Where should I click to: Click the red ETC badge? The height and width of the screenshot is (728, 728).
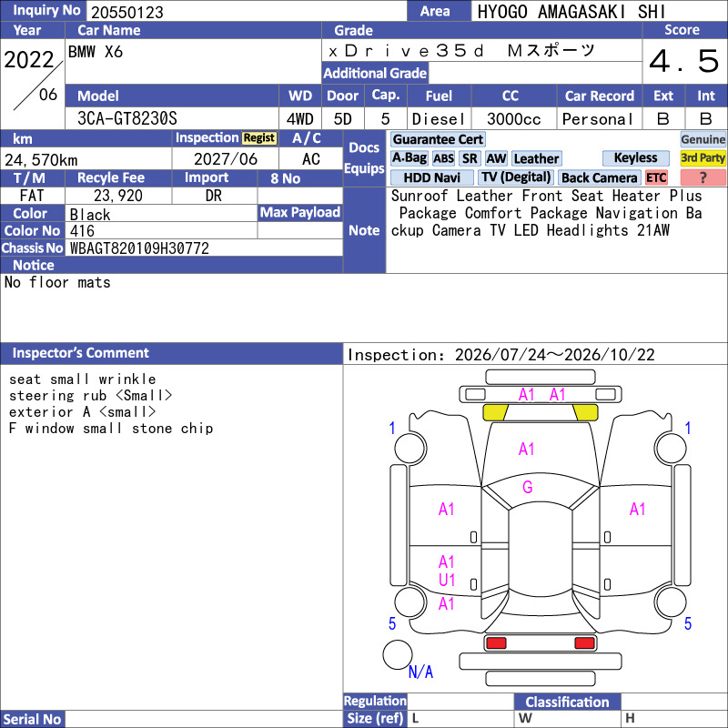click(x=656, y=177)
